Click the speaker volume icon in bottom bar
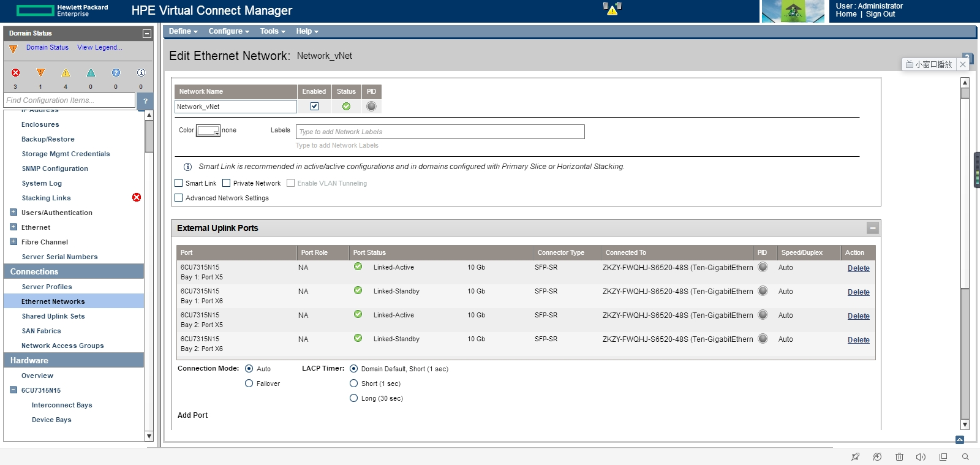The width and height of the screenshot is (980, 465). click(921, 457)
